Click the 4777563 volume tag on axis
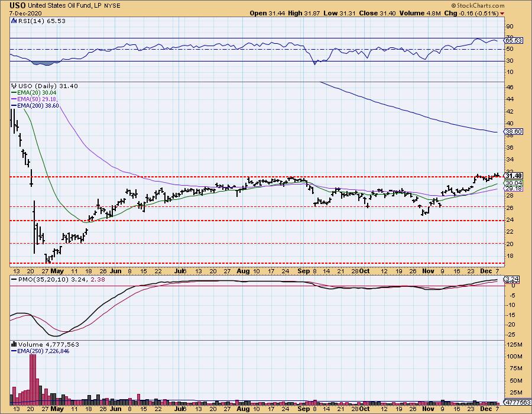Screen dimensions: 532x414 coord(518,402)
